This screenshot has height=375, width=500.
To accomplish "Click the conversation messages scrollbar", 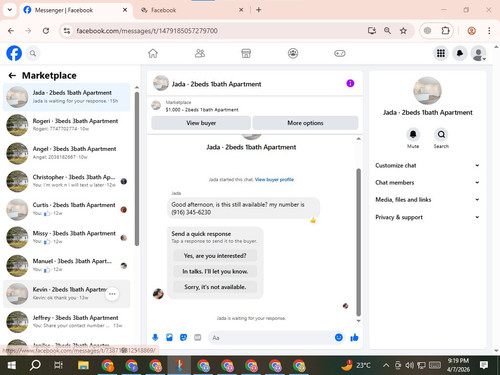I will 359,242.
